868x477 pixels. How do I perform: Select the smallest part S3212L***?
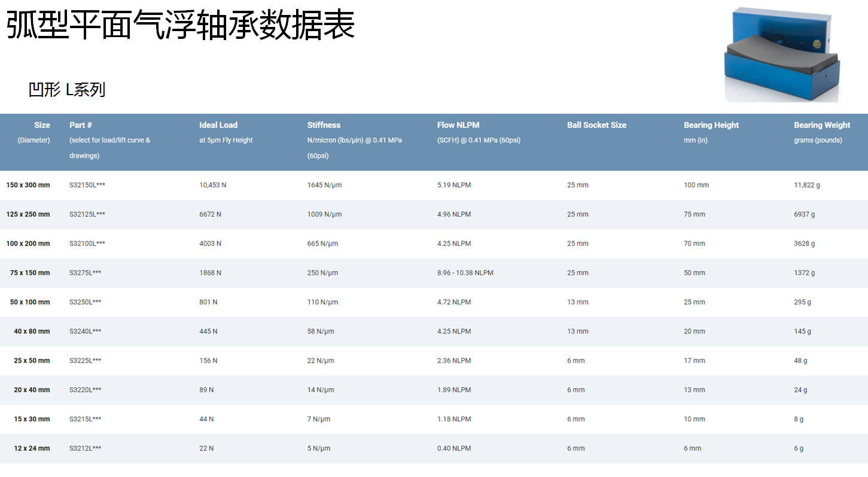click(x=85, y=449)
